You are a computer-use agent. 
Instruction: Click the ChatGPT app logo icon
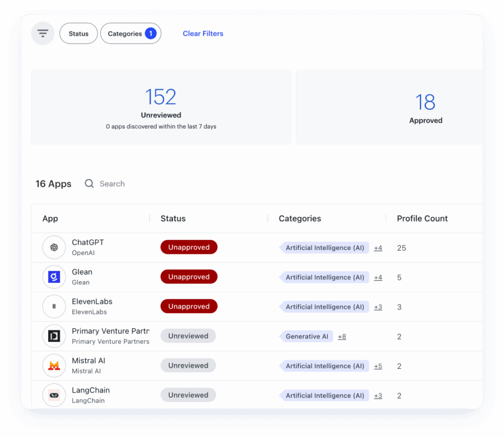[54, 248]
